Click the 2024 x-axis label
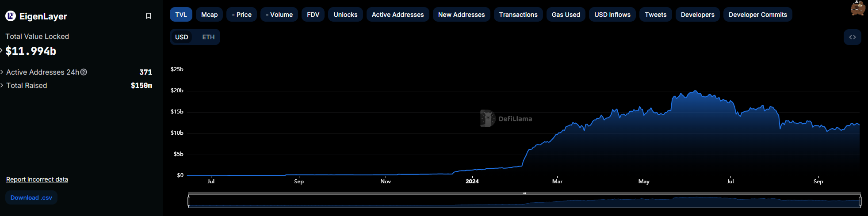Image resolution: width=868 pixels, height=216 pixels. [472, 181]
